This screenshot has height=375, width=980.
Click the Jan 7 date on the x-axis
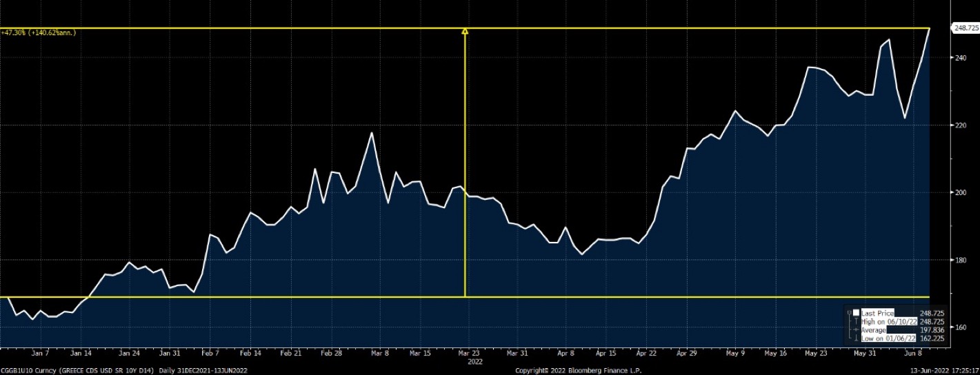coord(40,353)
